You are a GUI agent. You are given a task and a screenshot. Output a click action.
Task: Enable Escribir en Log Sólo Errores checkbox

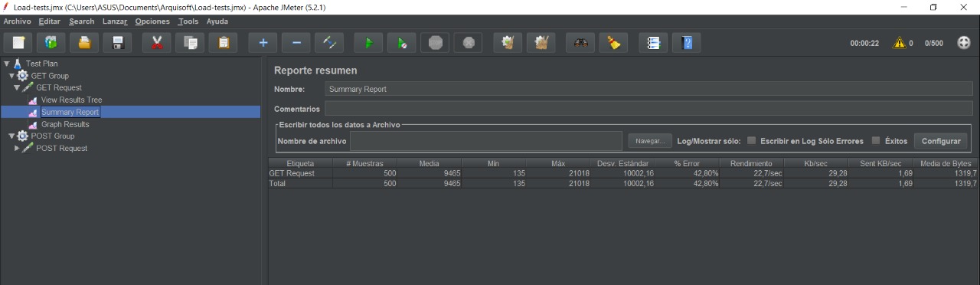[x=752, y=141]
